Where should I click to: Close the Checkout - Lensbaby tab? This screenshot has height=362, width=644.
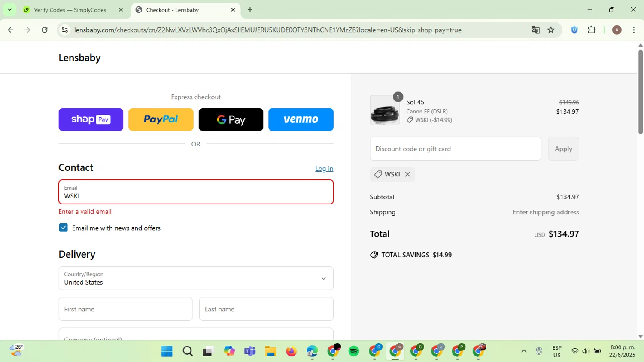click(233, 10)
